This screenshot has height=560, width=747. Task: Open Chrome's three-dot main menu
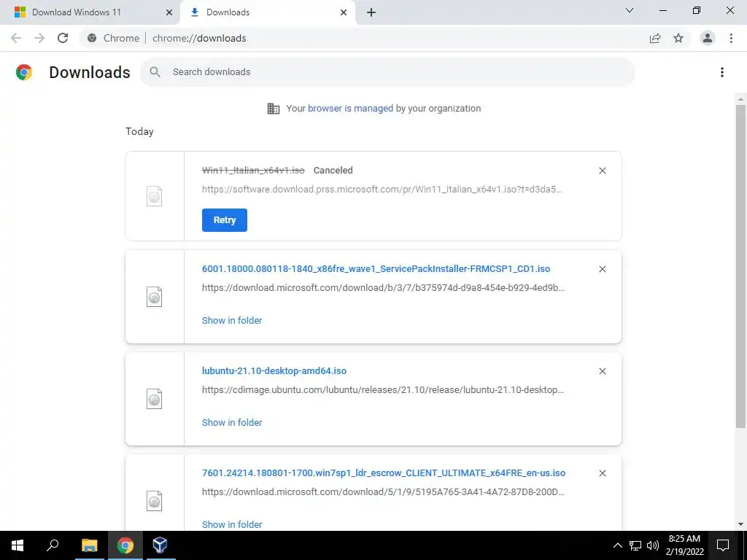731,38
